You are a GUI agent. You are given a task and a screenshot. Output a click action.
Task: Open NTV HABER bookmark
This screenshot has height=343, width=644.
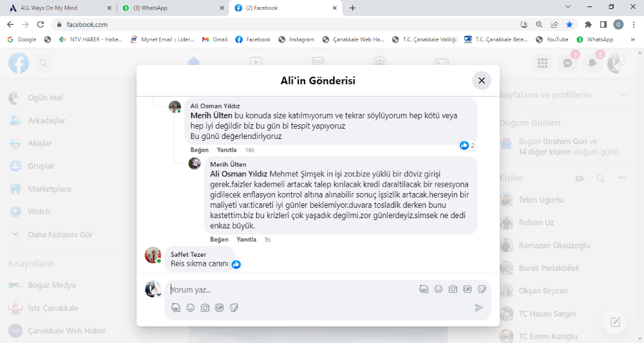point(91,39)
